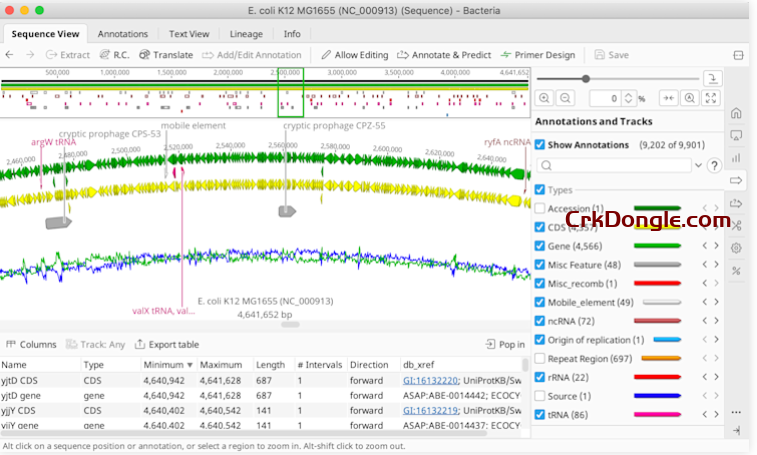Toggle the Show Annotations checkbox

(x=540, y=145)
